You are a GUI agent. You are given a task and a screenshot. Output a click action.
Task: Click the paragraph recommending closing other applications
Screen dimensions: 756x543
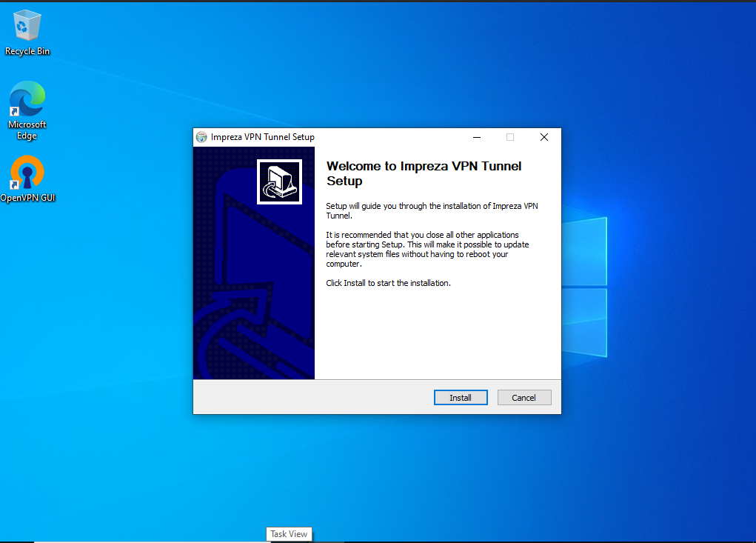click(x=427, y=250)
